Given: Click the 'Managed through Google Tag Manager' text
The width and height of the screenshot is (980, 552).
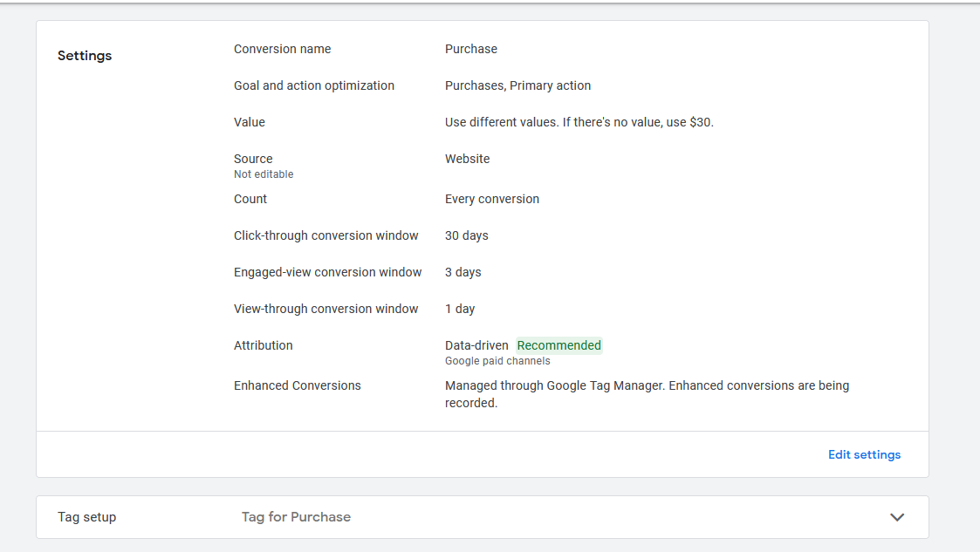Looking at the screenshot, I should tap(647, 394).
